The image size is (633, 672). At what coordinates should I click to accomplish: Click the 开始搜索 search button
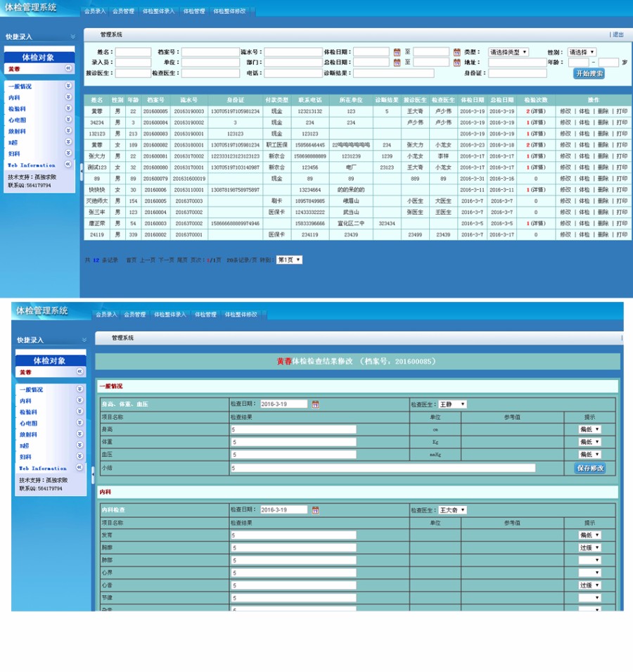pyautogui.click(x=589, y=73)
